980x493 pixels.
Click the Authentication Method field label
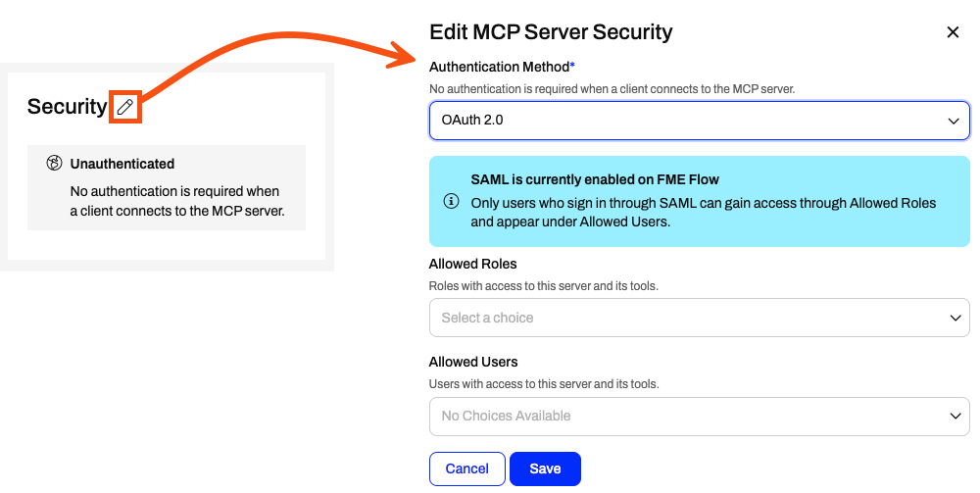tap(500, 67)
